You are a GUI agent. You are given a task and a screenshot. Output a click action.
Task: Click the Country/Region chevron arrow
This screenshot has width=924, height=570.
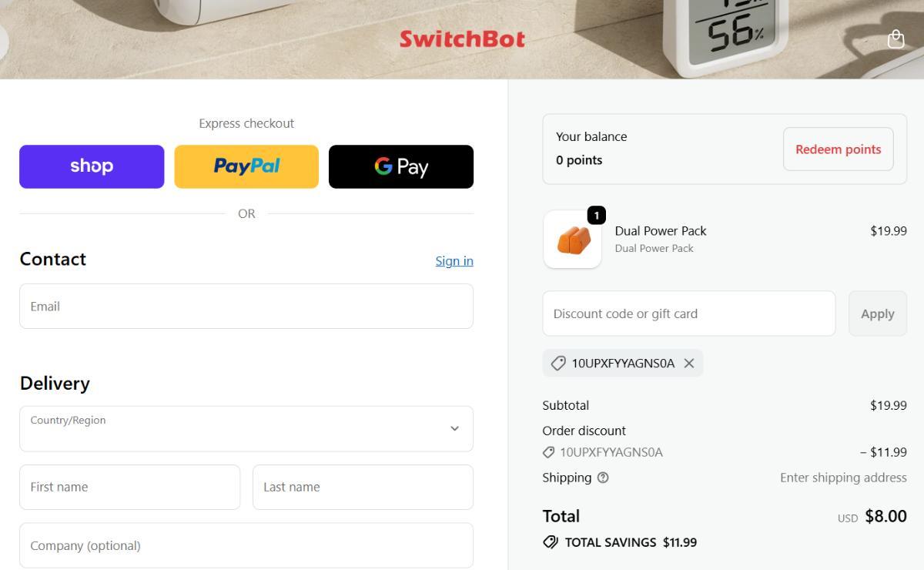[x=454, y=429]
